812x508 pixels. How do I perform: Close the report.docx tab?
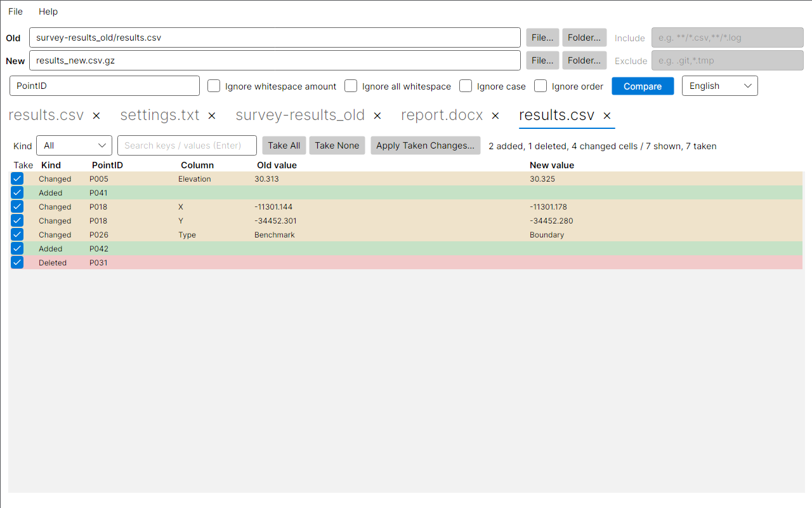point(495,116)
